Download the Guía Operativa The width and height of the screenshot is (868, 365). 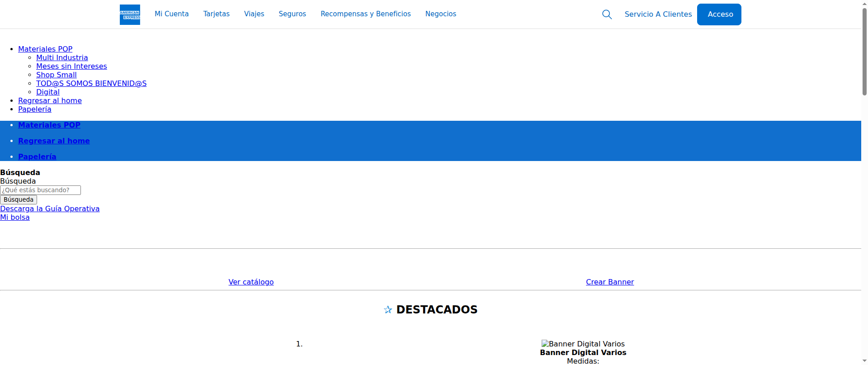50,209
